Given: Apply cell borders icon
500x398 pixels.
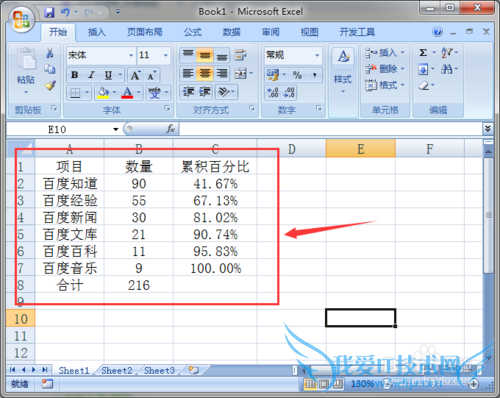Looking at the screenshot, I should tap(75, 92).
